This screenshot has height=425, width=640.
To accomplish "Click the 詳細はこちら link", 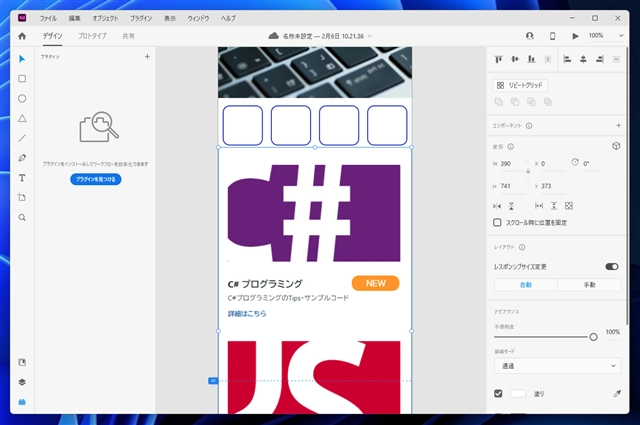I will coord(247,314).
